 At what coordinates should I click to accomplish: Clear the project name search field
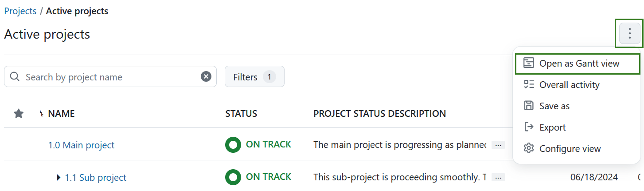206,77
